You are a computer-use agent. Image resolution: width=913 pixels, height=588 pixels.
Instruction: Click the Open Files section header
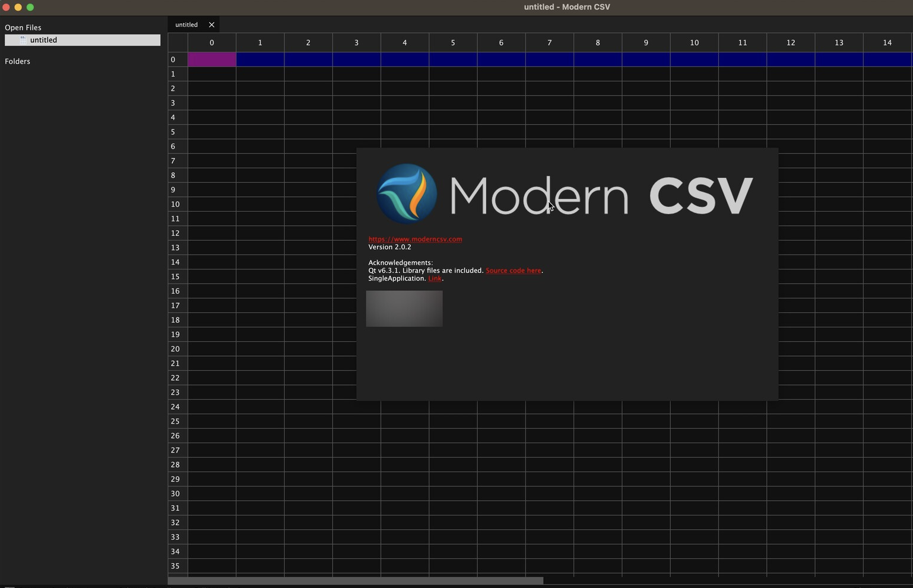point(23,27)
